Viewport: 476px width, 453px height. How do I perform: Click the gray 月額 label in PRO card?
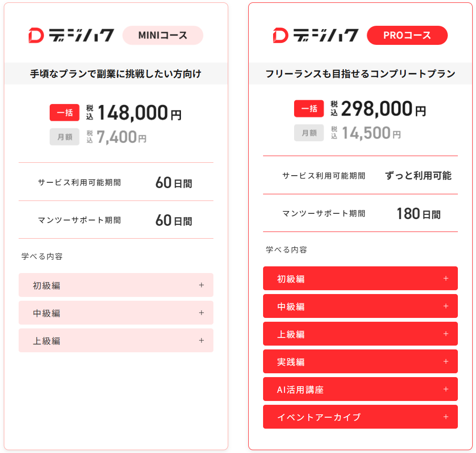coord(309,133)
